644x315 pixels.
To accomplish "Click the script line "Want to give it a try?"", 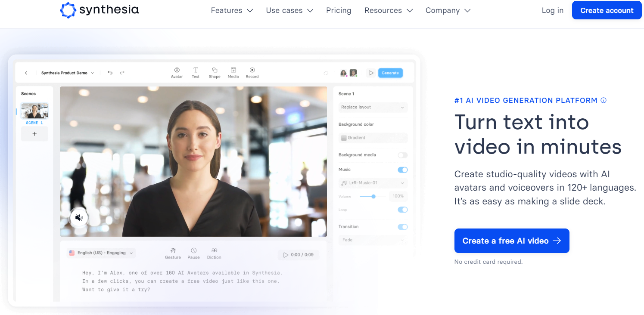I will [x=116, y=290].
